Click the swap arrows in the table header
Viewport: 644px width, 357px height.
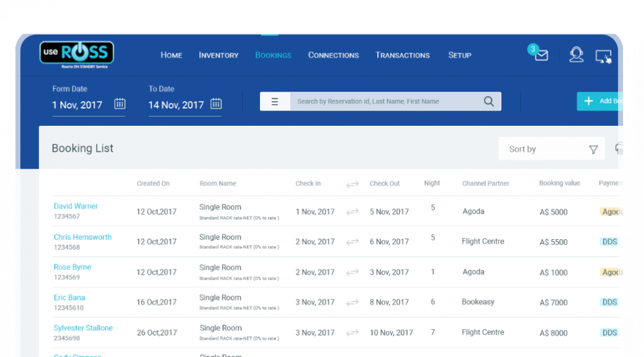click(x=352, y=184)
